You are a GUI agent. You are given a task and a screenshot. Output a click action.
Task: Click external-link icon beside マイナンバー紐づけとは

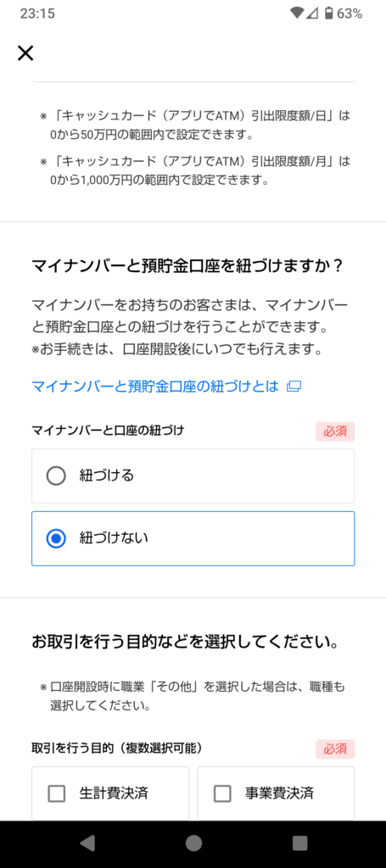[x=294, y=387]
